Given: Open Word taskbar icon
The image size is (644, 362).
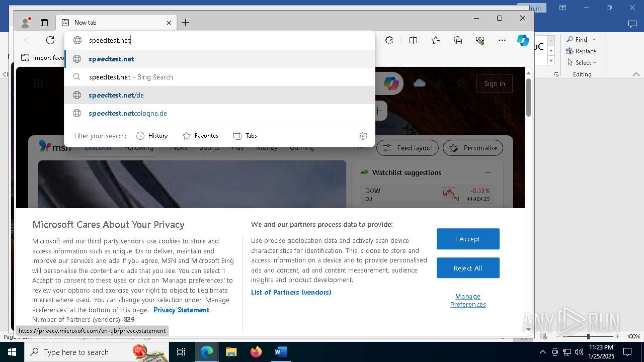Looking at the screenshot, I should pyautogui.click(x=280, y=352).
